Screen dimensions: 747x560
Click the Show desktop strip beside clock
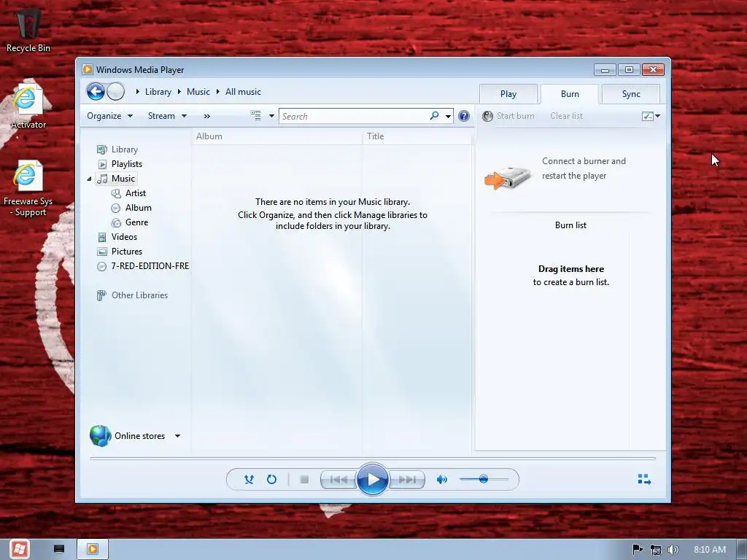(x=742, y=549)
